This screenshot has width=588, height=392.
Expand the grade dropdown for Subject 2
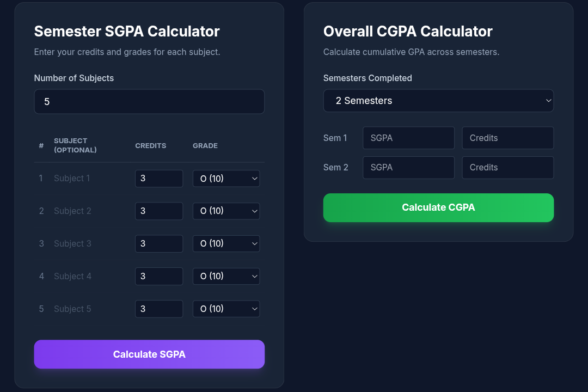pyautogui.click(x=226, y=211)
